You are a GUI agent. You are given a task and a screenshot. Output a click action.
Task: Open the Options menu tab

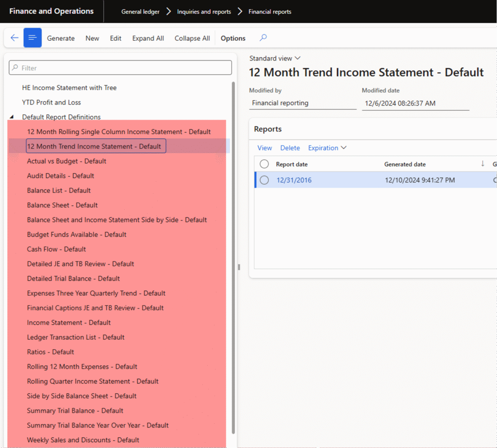(x=233, y=38)
